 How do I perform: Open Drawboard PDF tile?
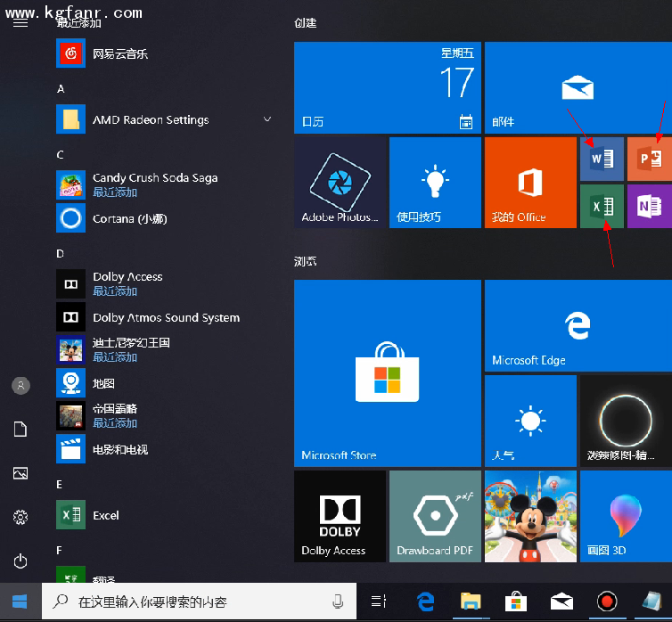click(x=435, y=517)
